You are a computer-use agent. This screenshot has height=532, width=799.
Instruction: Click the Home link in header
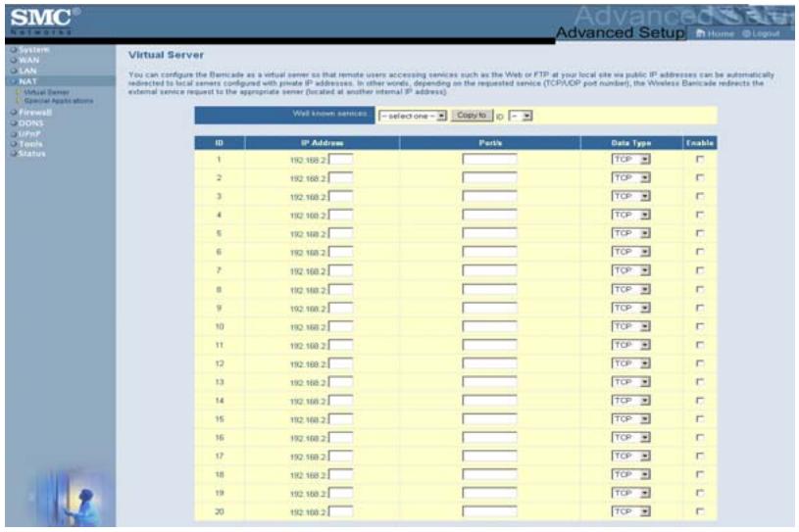(716, 33)
